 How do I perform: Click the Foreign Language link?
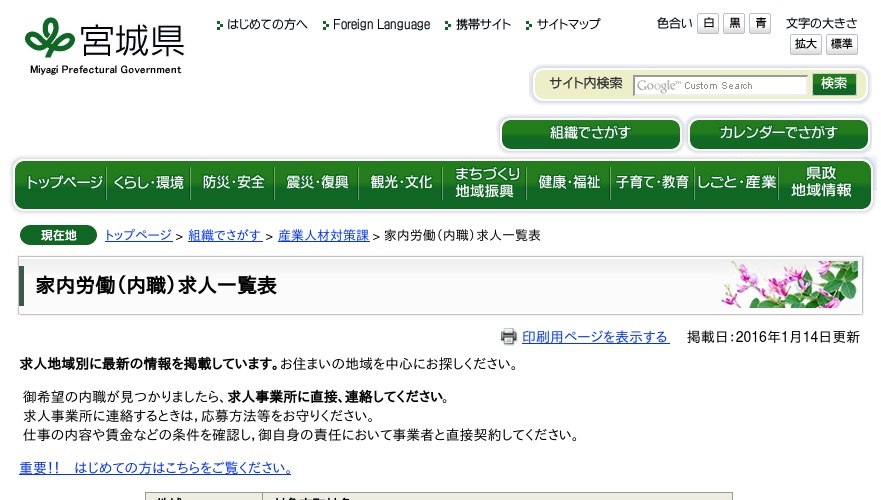tap(381, 24)
